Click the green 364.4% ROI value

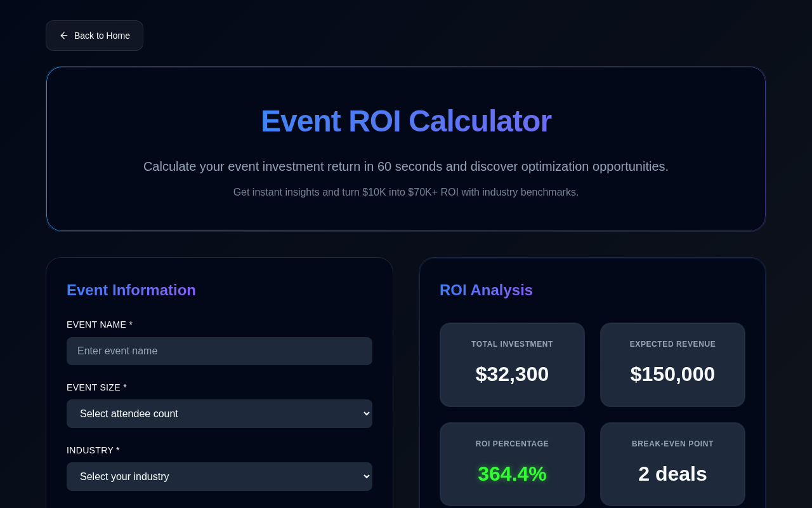pos(512,474)
